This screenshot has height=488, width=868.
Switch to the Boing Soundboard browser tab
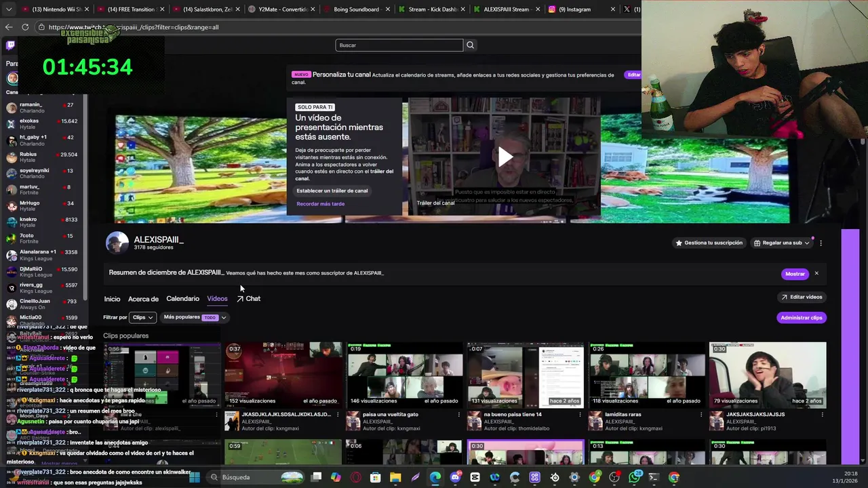coord(357,9)
